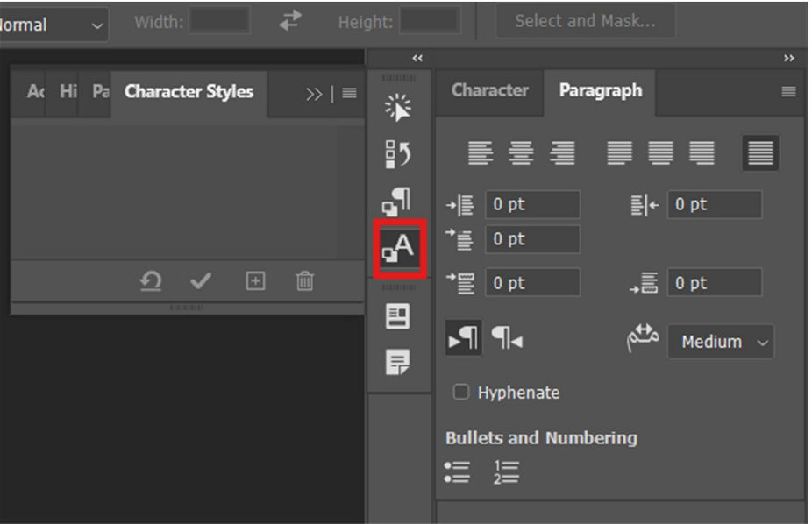The height and width of the screenshot is (524, 812).
Task: Open Paragraph panel flyout menu icon
Action: click(788, 91)
